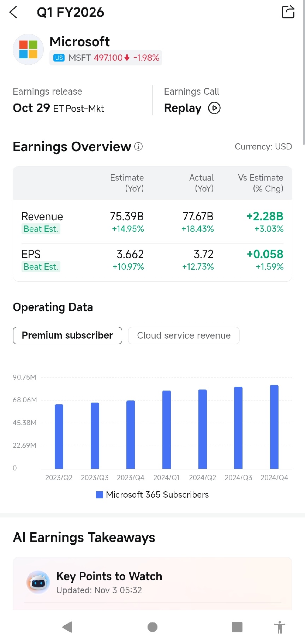This screenshot has width=305, height=644.
Task: Tap the AI robot avatar icon
Action: pos(38,582)
